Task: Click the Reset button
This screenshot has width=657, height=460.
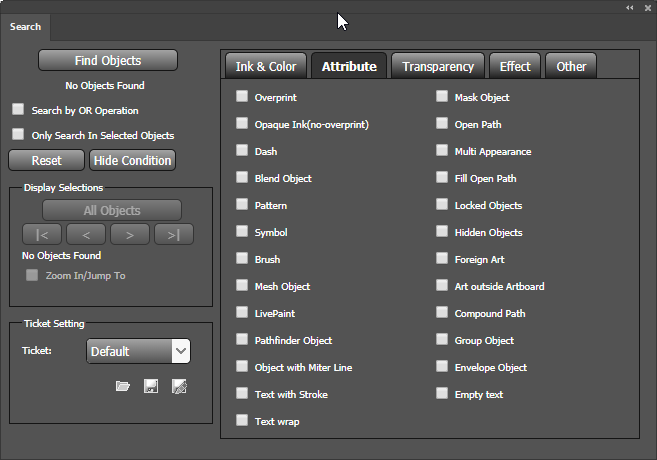Action: (x=46, y=160)
